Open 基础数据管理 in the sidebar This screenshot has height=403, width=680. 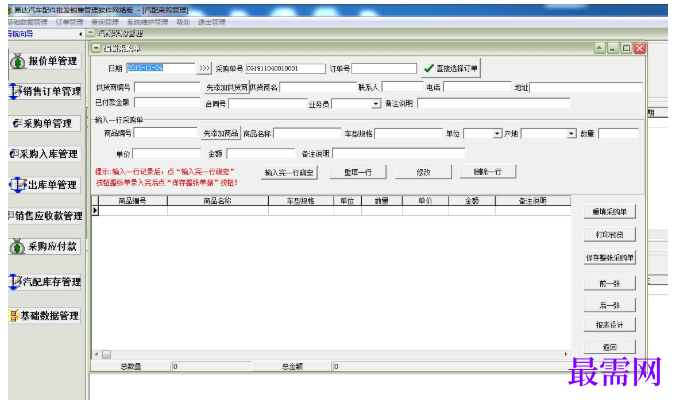click(45, 316)
